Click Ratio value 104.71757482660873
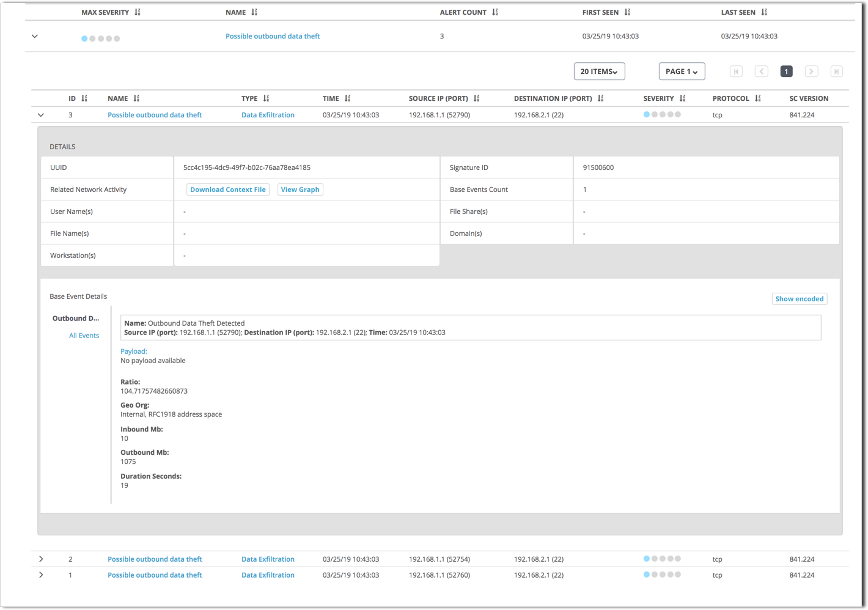 154,391
